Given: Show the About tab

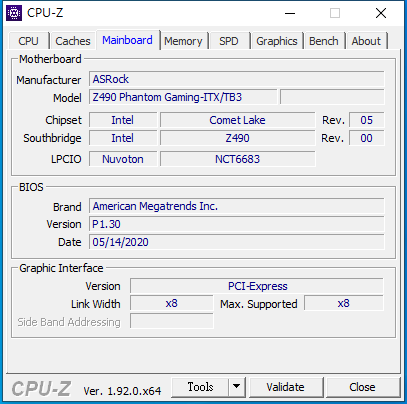Looking at the screenshot, I should pos(366,41).
